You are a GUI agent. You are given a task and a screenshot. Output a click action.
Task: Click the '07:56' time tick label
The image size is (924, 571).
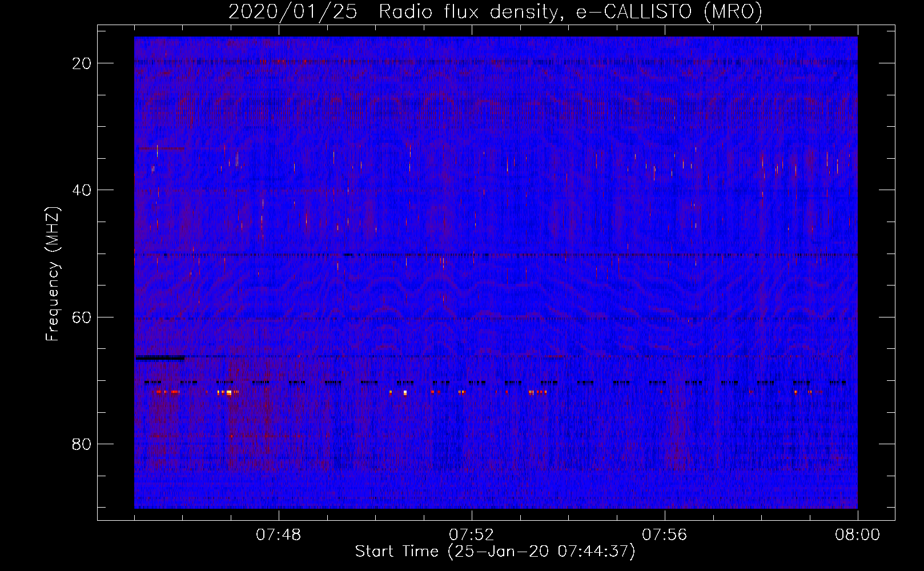pos(665,535)
